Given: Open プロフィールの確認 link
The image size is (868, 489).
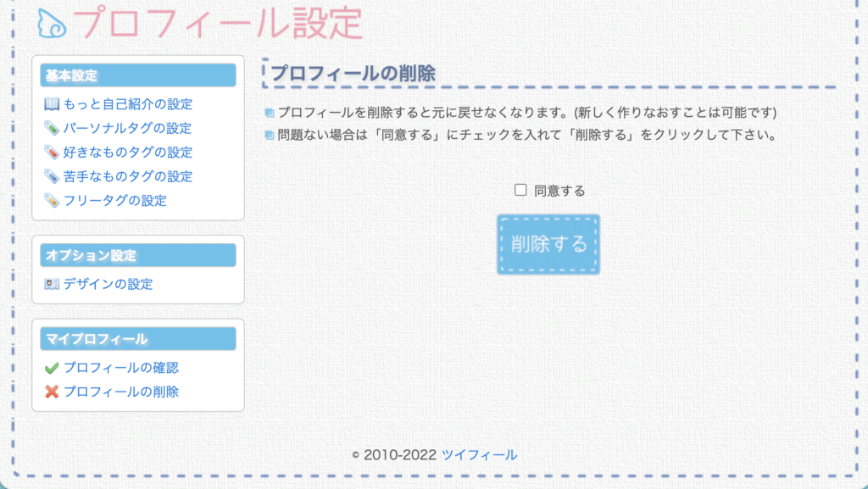Looking at the screenshot, I should coord(121,368).
